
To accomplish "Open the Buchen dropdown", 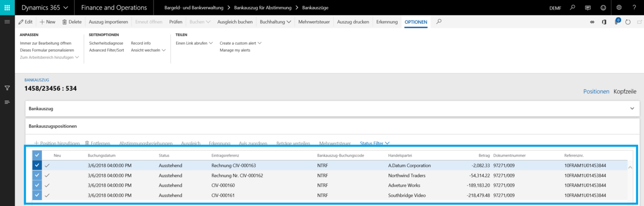I will 201,22.
